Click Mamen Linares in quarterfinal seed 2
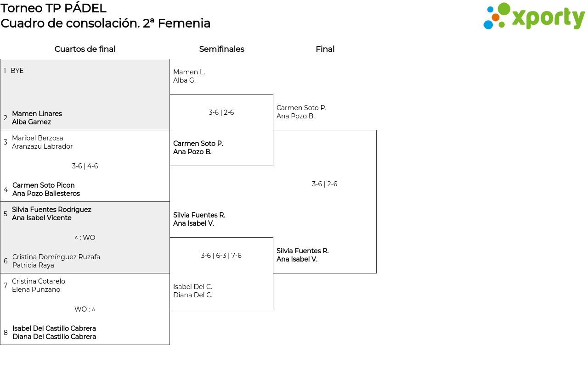Screen dimensions: 588x390 (37, 114)
